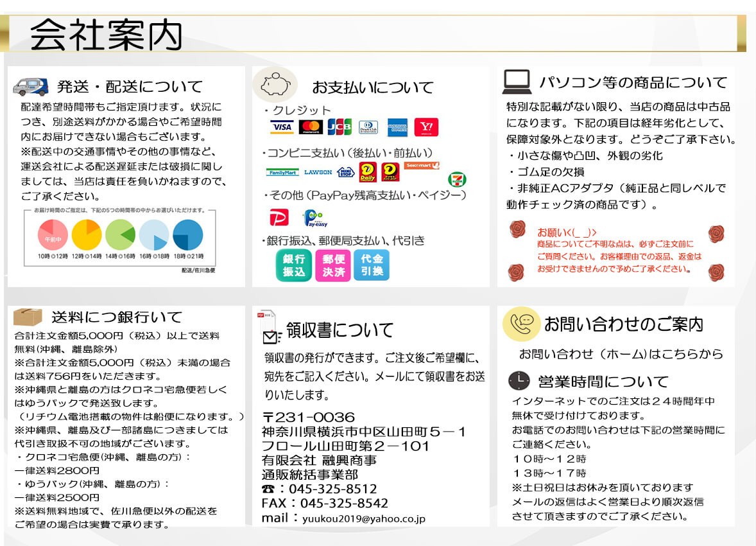Click the LAWSON logo
The width and height of the screenshot is (756, 546).
[x=318, y=172]
